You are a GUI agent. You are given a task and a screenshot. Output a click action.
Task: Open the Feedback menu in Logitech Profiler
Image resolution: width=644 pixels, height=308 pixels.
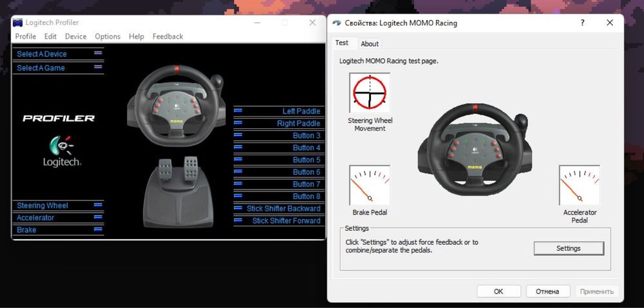(167, 36)
